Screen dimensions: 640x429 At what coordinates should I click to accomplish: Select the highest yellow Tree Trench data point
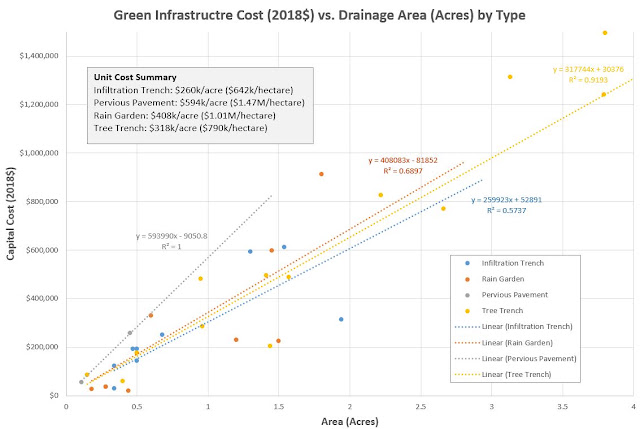tap(605, 33)
